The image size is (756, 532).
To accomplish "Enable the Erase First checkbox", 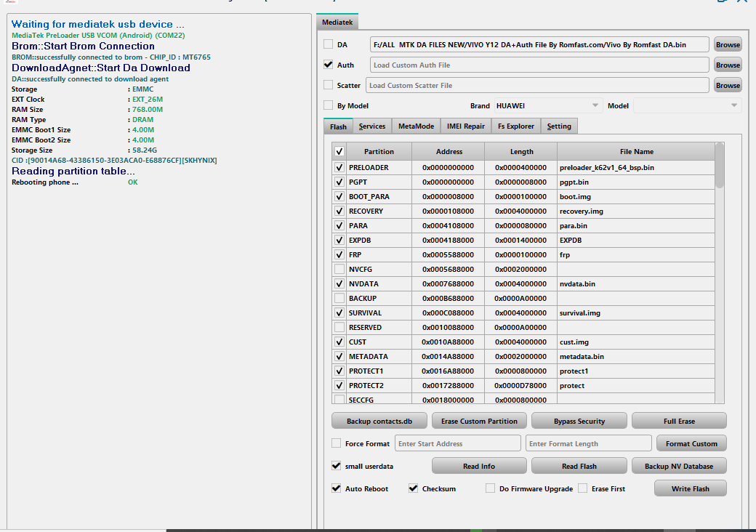I will (x=582, y=488).
